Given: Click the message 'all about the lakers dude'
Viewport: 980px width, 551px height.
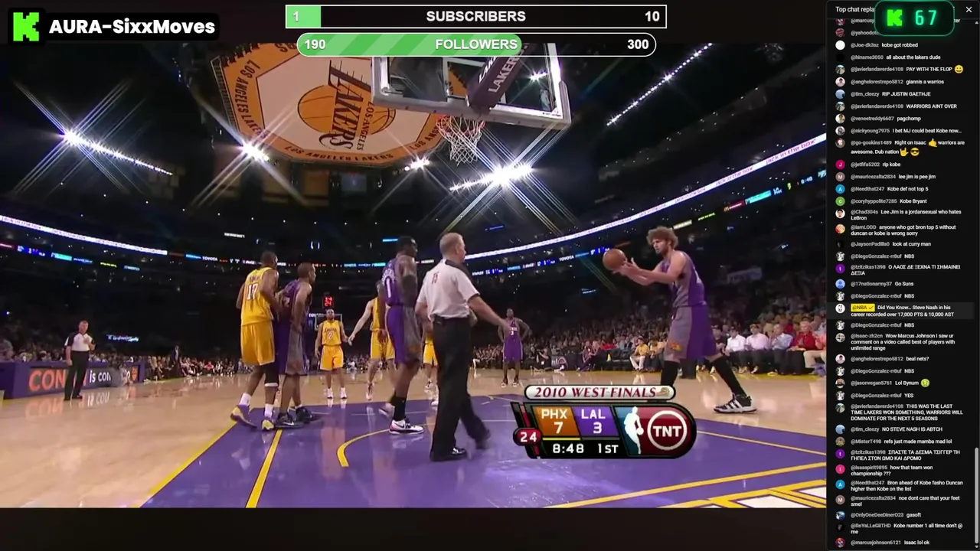Looking at the screenshot, I should pos(913,57).
